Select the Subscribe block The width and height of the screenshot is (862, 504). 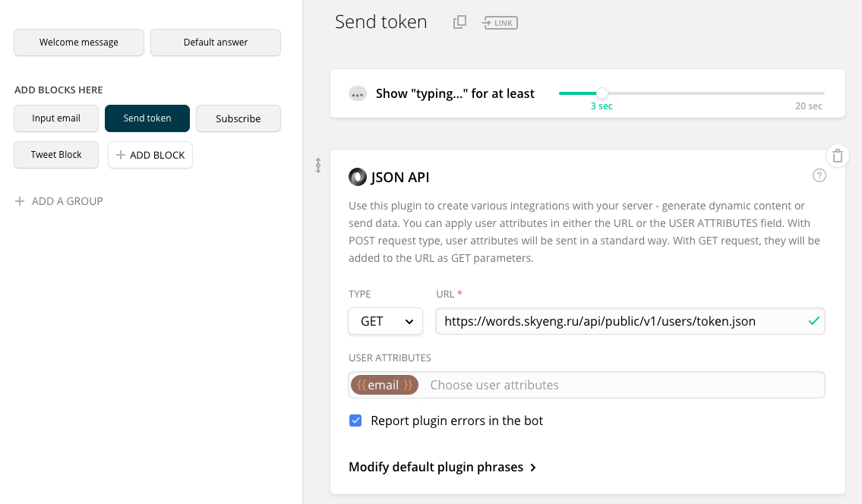point(238,118)
